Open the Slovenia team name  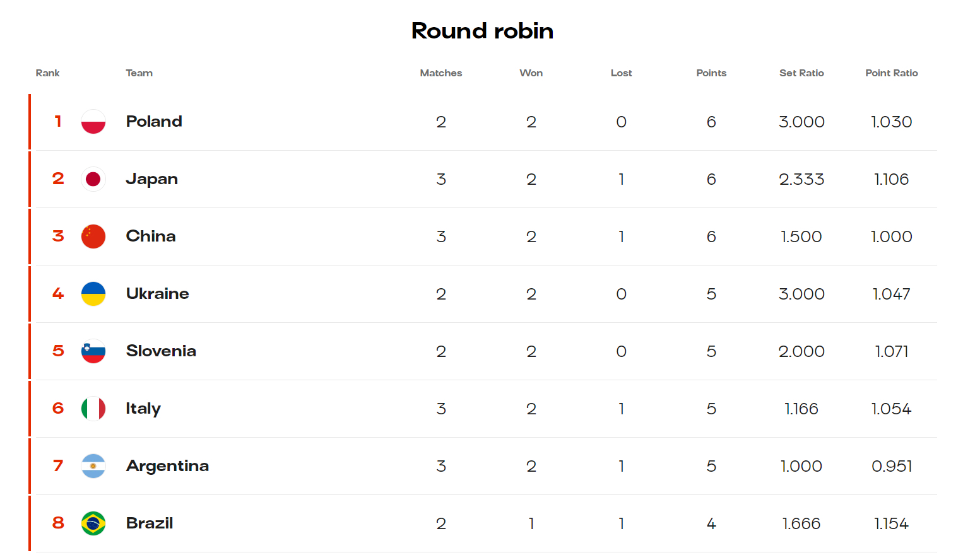coord(161,351)
